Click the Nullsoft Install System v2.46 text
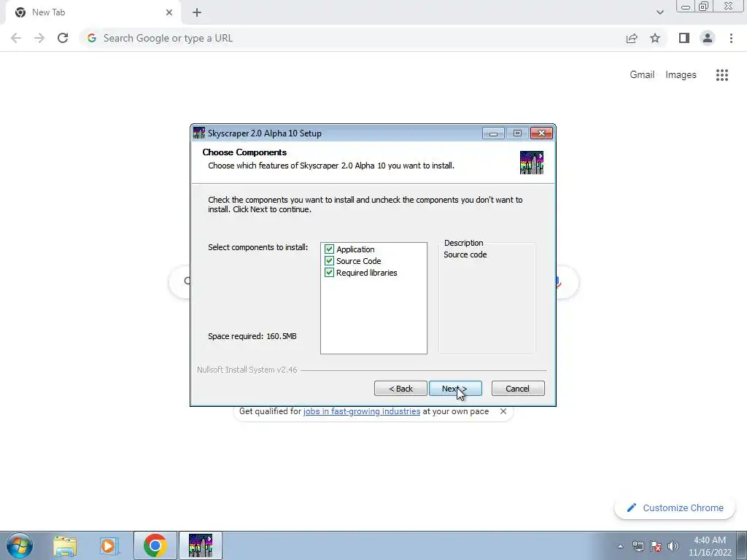This screenshot has width=747, height=560. [x=247, y=370]
